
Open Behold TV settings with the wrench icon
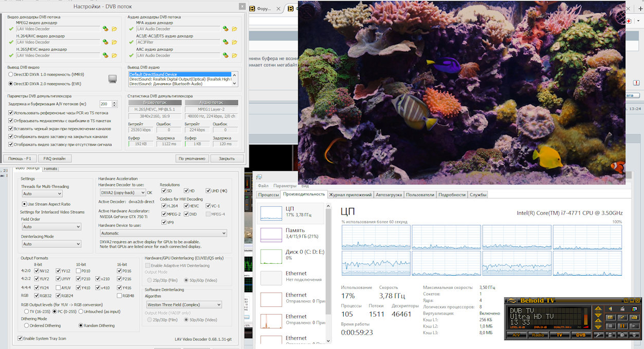pyautogui.click(x=599, y=335)
